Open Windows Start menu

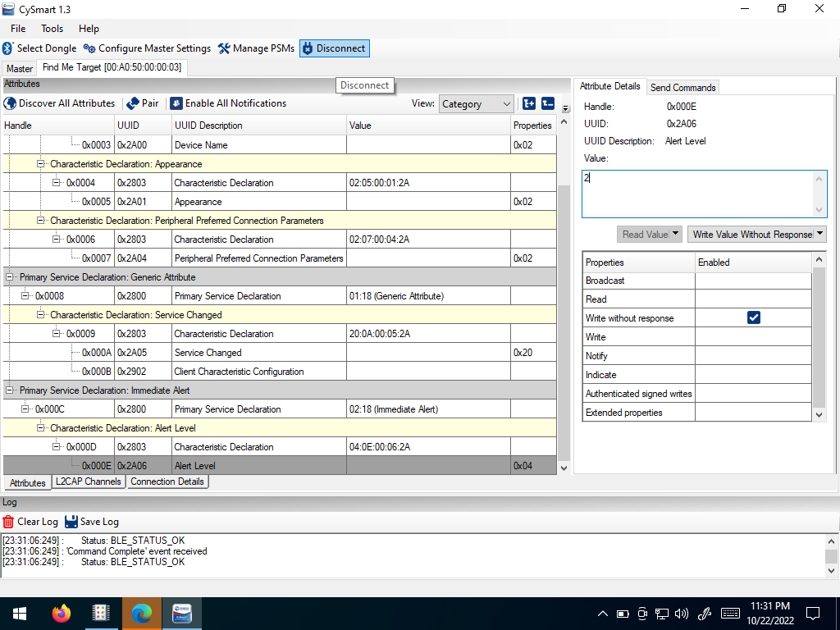[20, 614]
